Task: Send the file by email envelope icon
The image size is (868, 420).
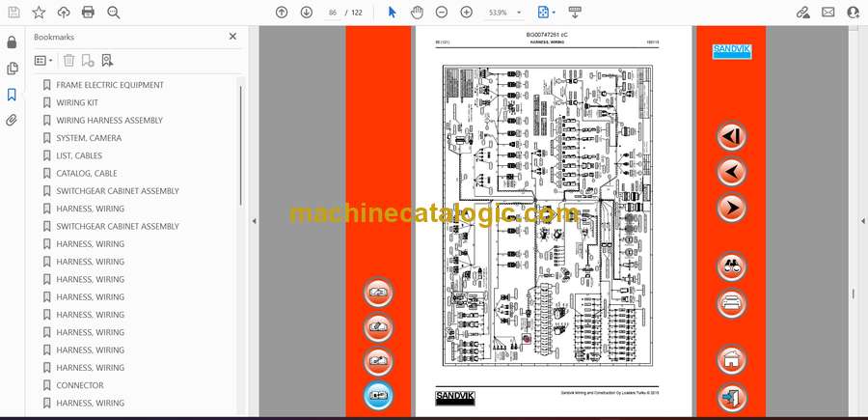Action: (x=828, y=13)
